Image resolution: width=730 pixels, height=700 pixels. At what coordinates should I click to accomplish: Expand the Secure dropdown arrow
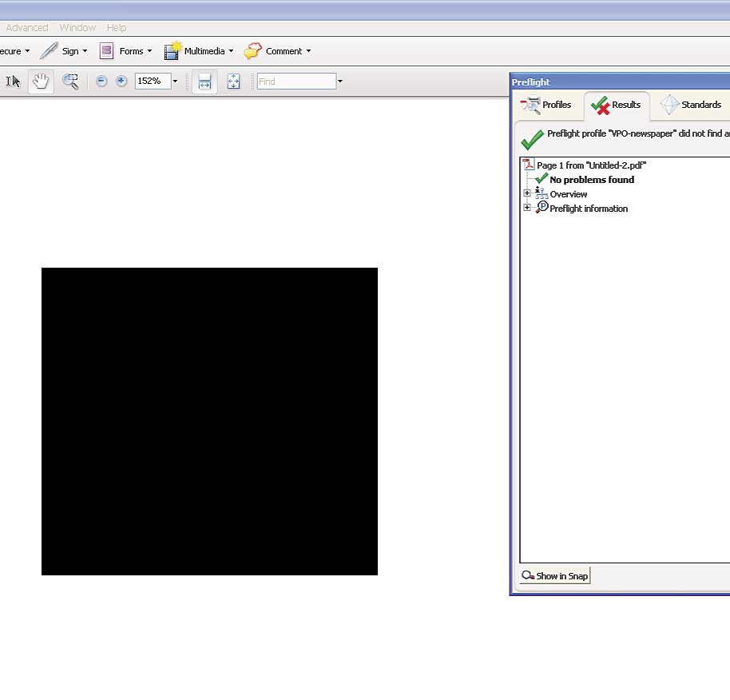point(27,51)
